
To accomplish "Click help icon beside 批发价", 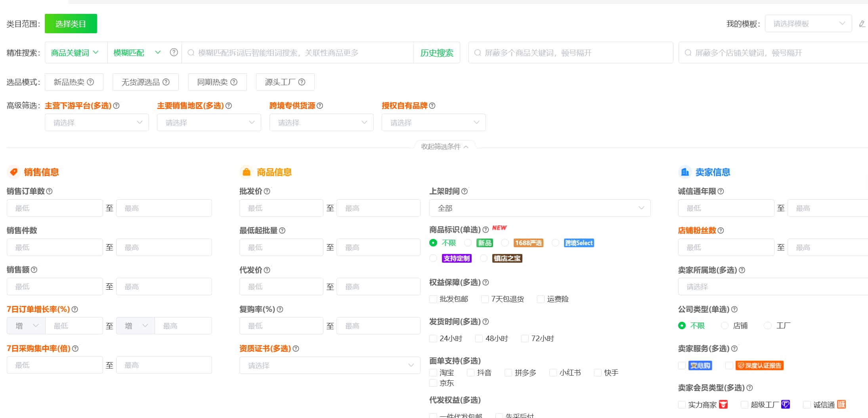I will click(267, 191).
